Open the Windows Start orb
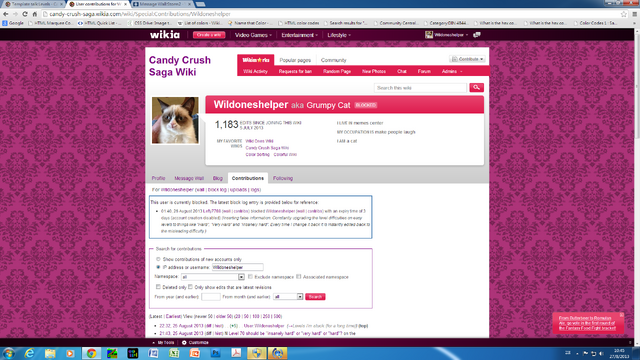640x360 pixels. click(x=8, y=353)
